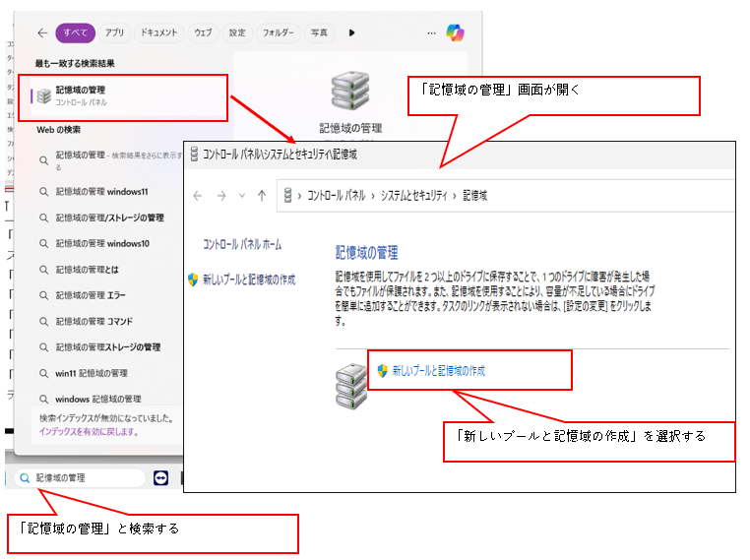
Task: Switch to the アプリ filter tab
Action: click(x=115, y=32)
